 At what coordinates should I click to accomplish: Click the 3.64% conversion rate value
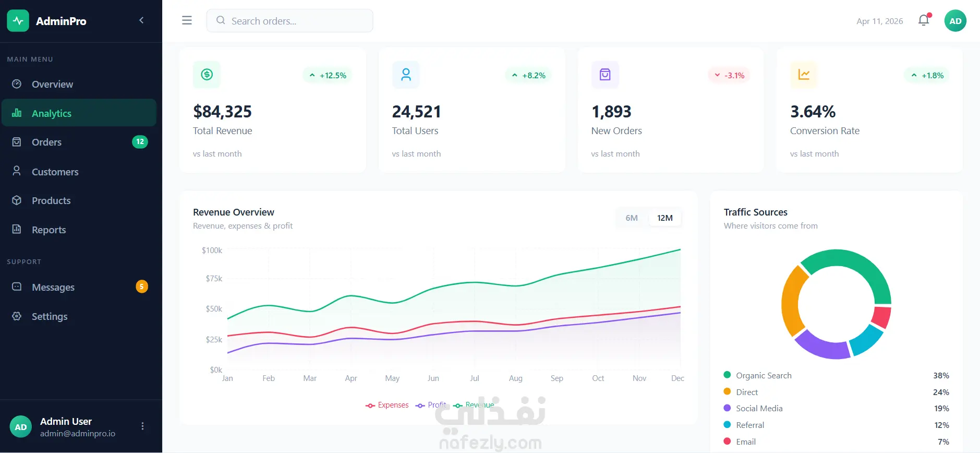813,111
